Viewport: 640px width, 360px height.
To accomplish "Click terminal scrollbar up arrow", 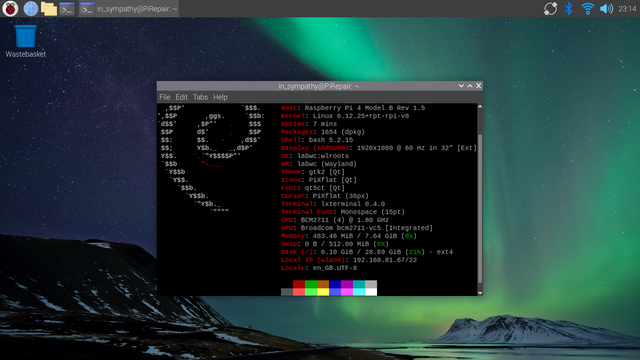I will (480, 107).
